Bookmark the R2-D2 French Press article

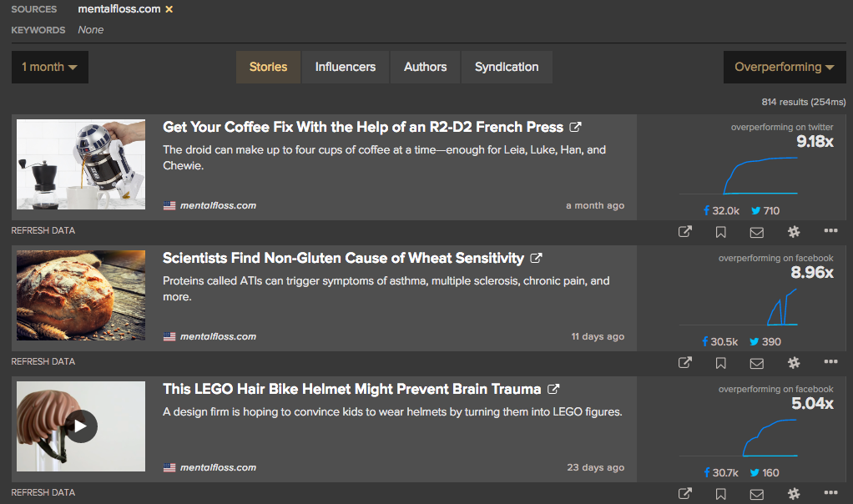coord(719,231)
